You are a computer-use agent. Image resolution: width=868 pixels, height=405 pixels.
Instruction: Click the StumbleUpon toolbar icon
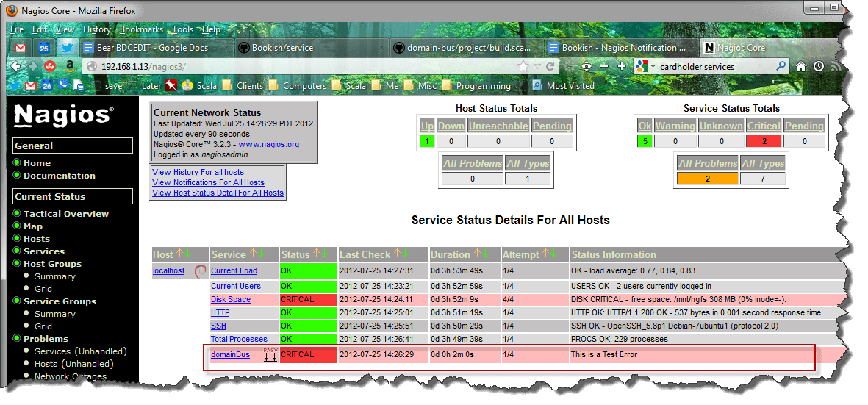[49, 67]
